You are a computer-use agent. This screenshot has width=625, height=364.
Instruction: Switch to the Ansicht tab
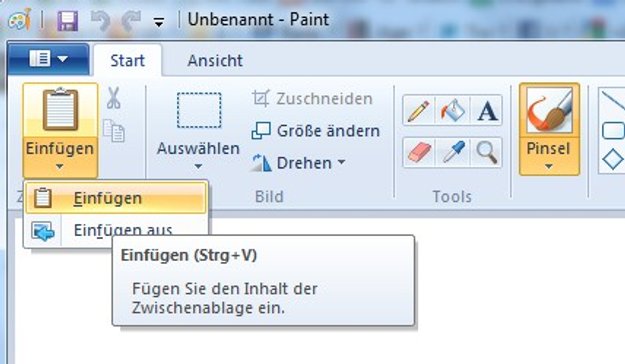[215, 61]
